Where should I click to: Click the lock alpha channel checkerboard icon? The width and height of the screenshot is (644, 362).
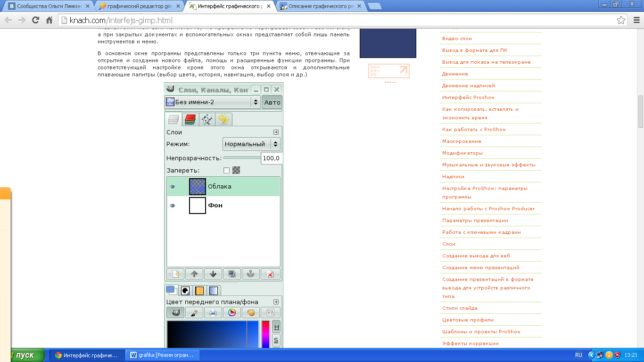(x=236, y=170)
